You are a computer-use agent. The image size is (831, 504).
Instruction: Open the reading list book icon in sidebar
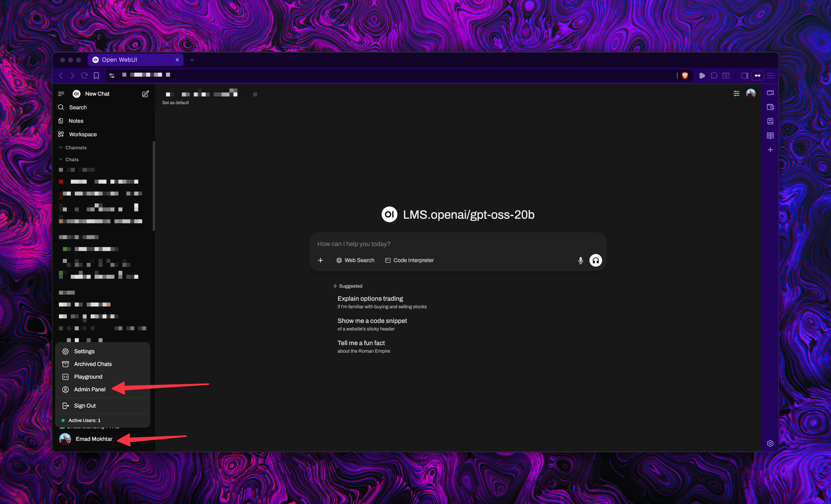(x=770, y=135)
